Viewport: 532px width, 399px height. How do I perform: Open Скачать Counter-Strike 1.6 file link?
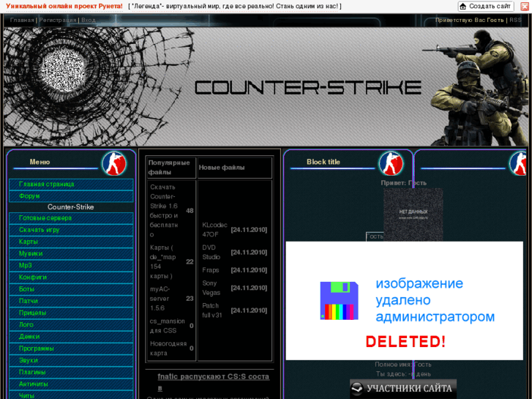pyautogui.click(x=164, y=211)
